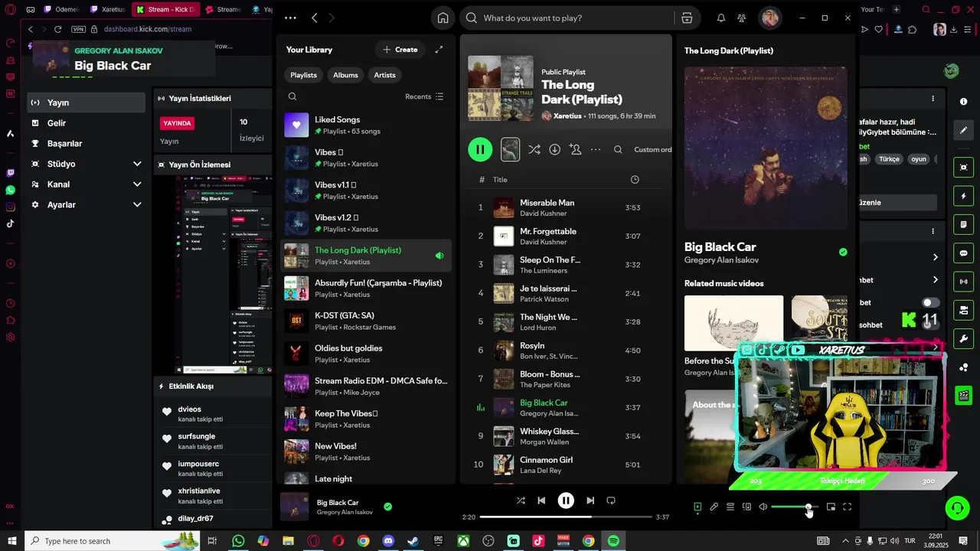Toggle repeat in the player bar
980x551 pixels.
click(611, 500)
